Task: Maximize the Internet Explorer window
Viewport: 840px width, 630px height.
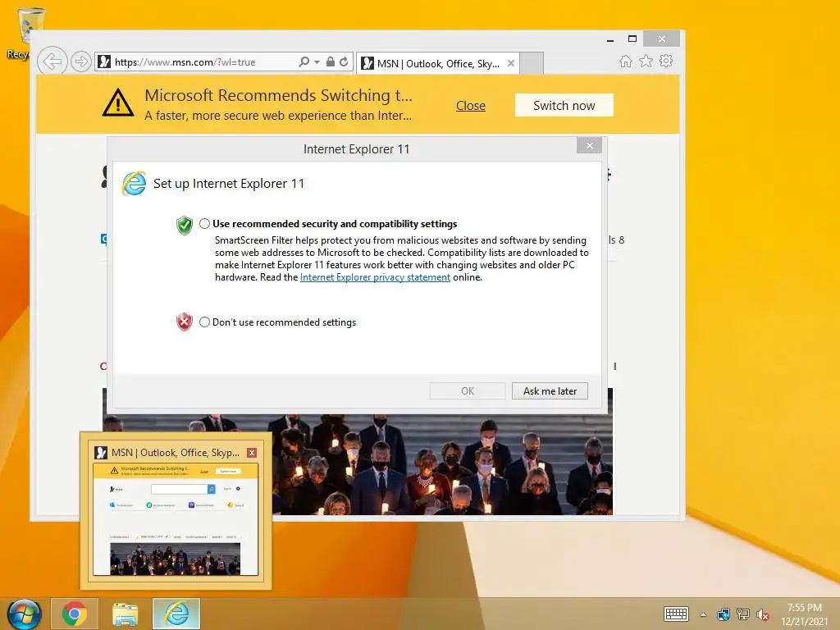Action: (x=632, y=39)
